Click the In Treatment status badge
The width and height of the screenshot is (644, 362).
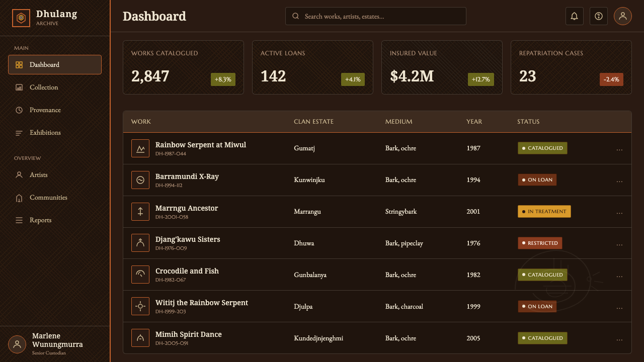point(544,212)
